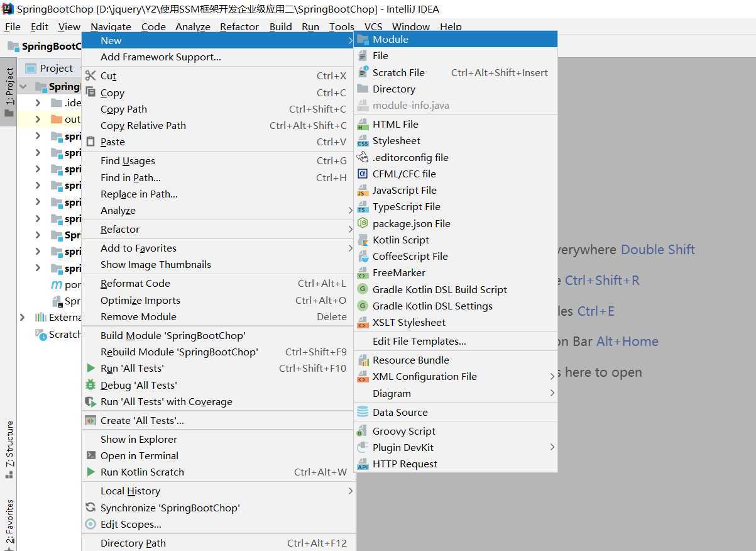Open the VCS menu in menu bar
756x551 pixels.
[373, 26]
